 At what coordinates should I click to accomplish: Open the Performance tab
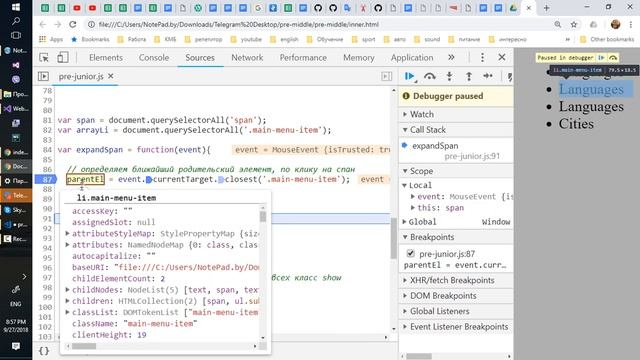(303, 58)
